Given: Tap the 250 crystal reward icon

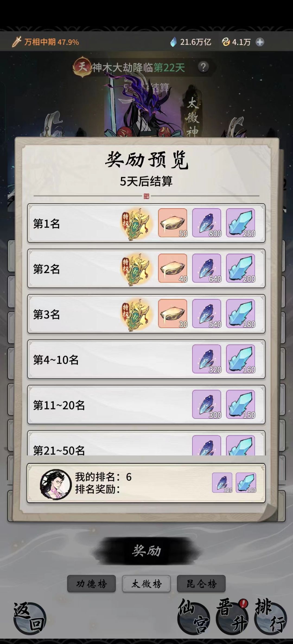Looking at the screenshot, I should (x=241, y=223).
